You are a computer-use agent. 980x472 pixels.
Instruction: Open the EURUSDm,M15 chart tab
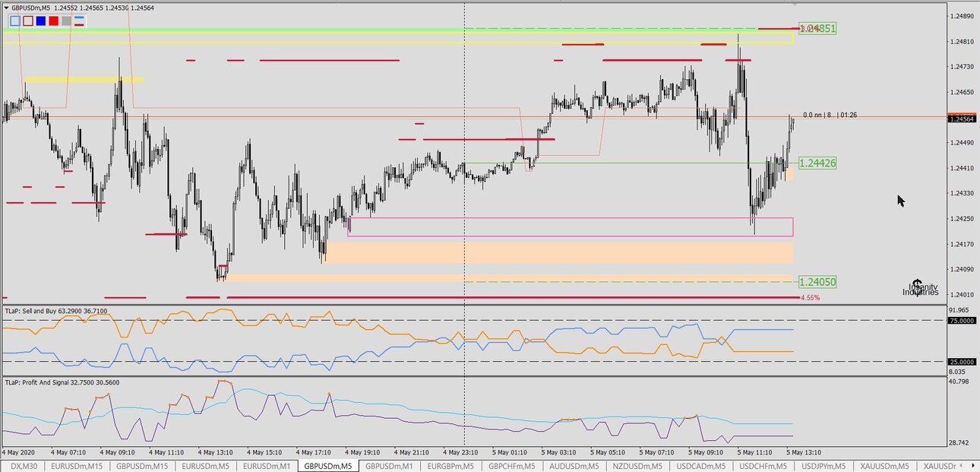(x=77, y=466)
